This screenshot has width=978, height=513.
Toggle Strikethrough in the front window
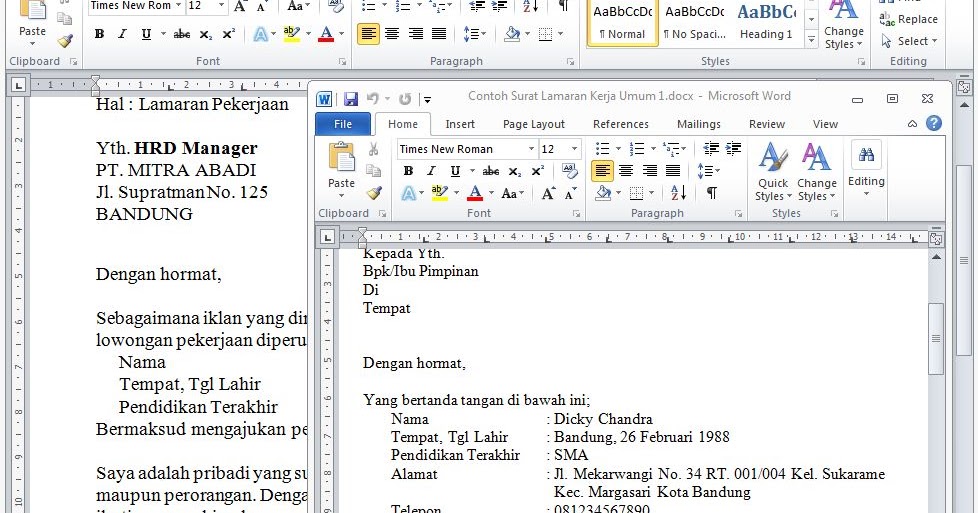491,171
